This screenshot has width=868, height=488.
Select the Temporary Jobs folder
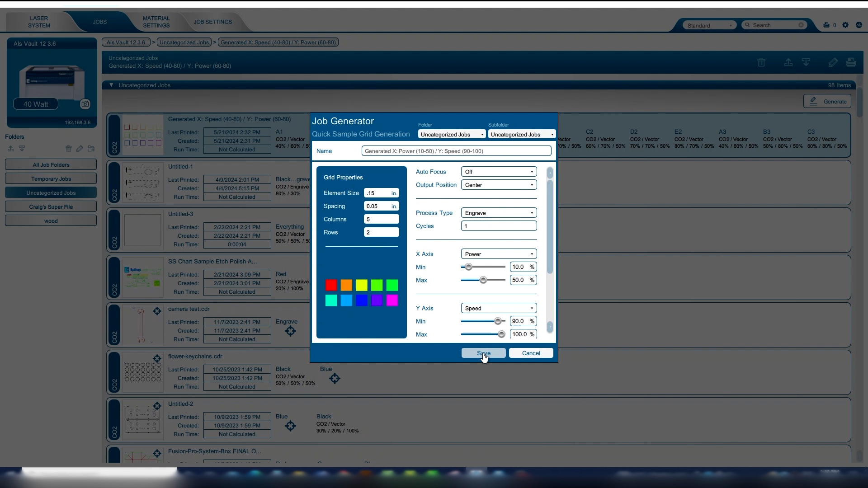coord(51,178)
